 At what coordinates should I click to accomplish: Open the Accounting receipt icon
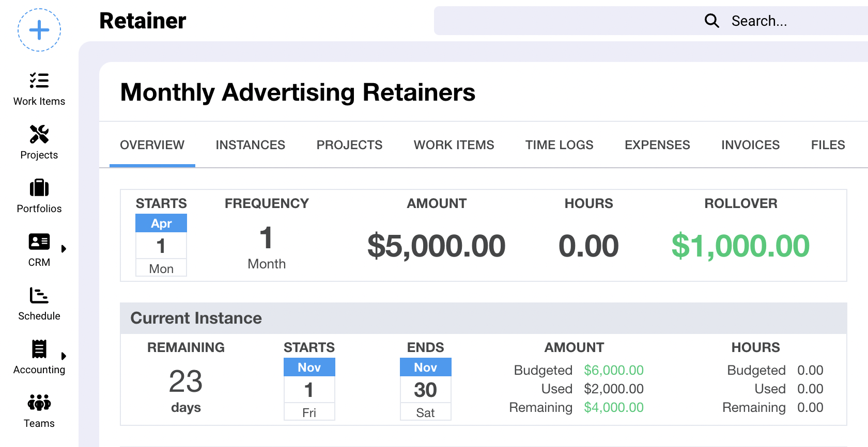pyautogui.click(x=39, y=349)
